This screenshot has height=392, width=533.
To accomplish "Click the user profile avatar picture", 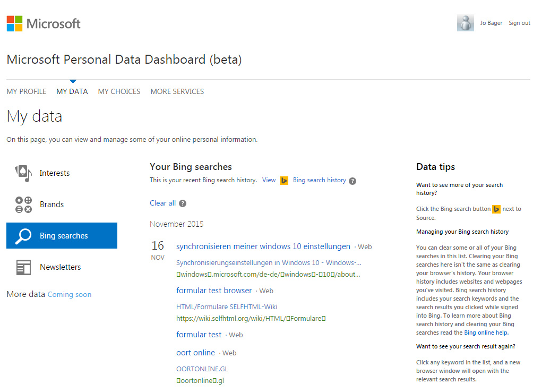I will (x=465, y=23).
